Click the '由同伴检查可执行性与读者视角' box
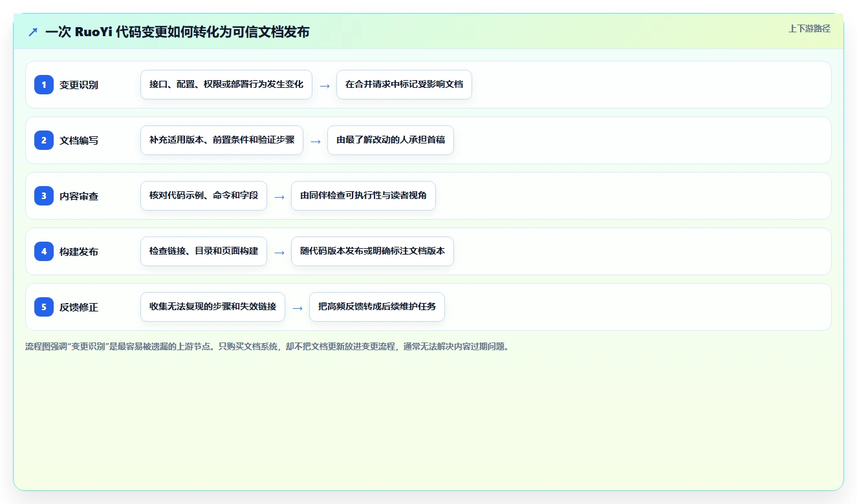Viewport: 857px width, 504px height. 363,196
